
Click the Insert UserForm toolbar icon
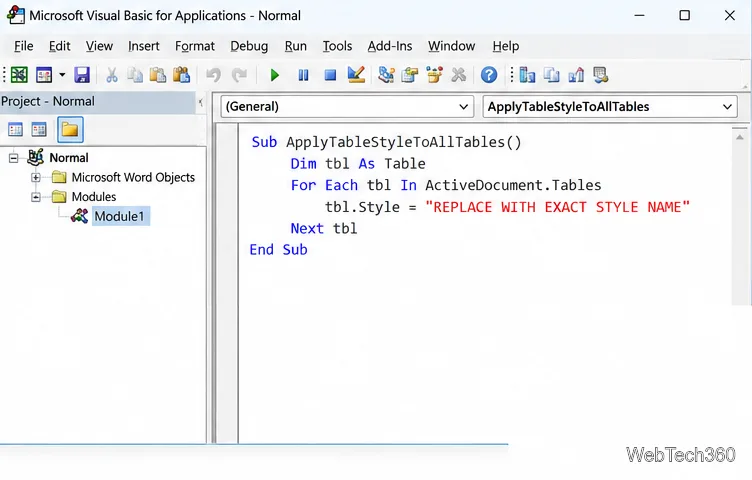pos(44,75)
